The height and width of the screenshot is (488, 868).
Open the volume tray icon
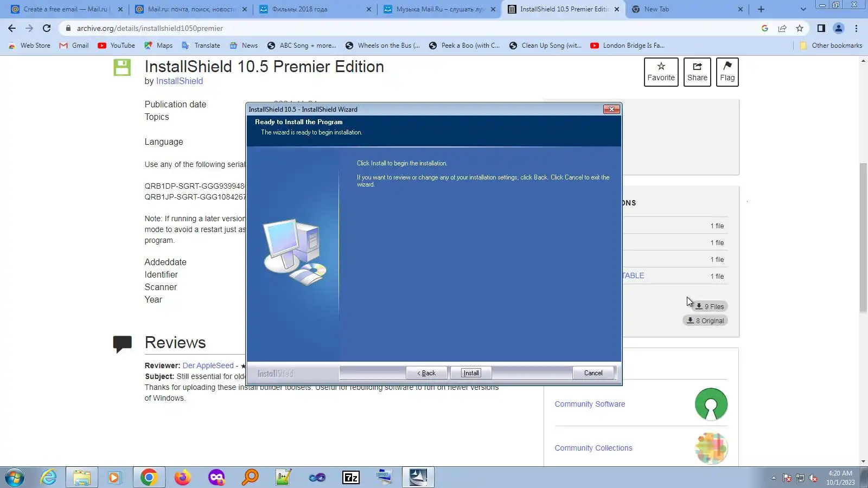pyautogui.click(x=813, y=478)
